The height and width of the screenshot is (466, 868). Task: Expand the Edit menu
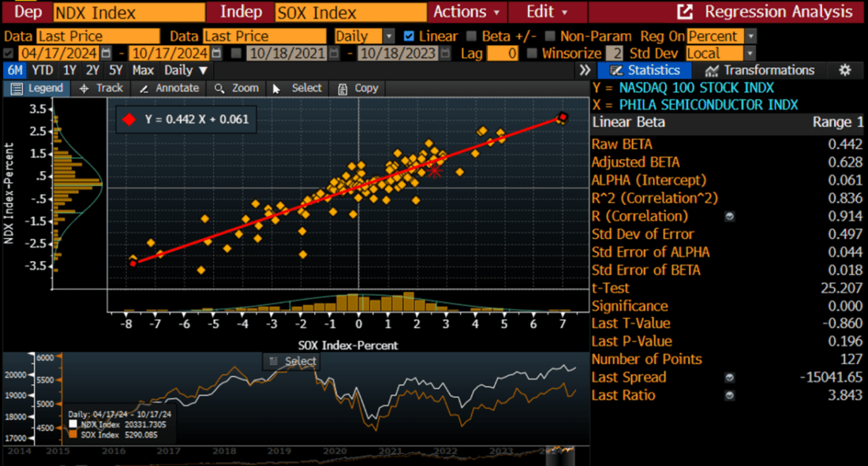(547, 12)
